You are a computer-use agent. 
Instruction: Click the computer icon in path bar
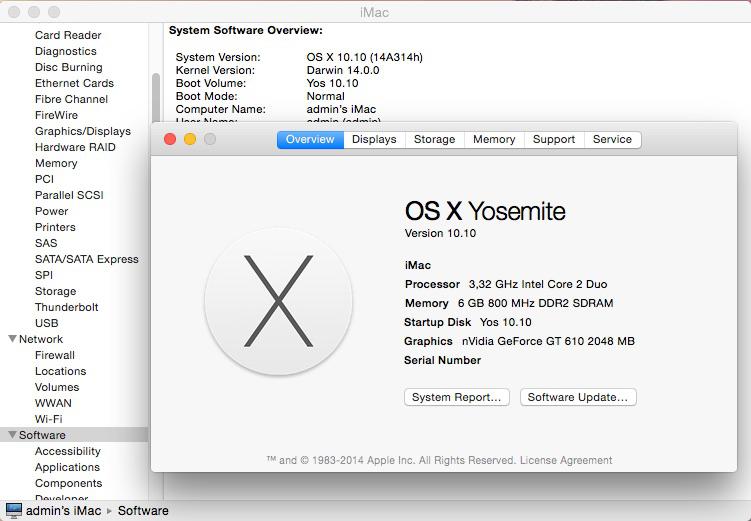tap(14, 511)
